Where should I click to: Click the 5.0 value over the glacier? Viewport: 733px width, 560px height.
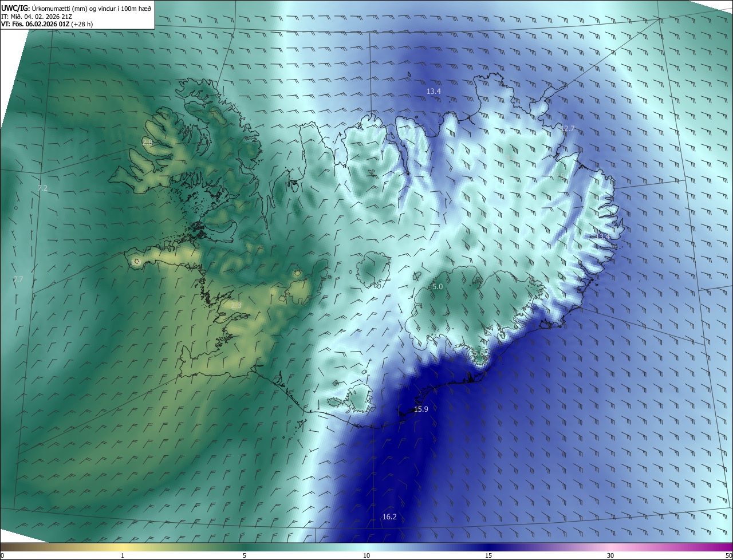coord(438,286)
